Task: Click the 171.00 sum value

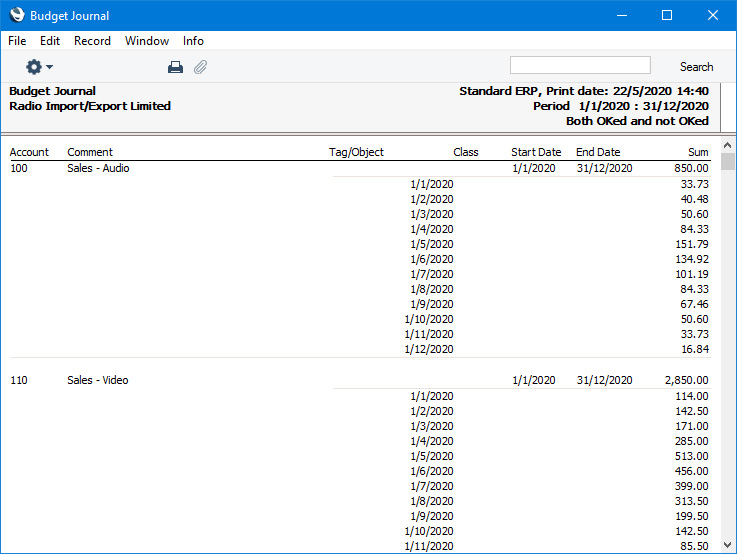Action: click(691, 426)
